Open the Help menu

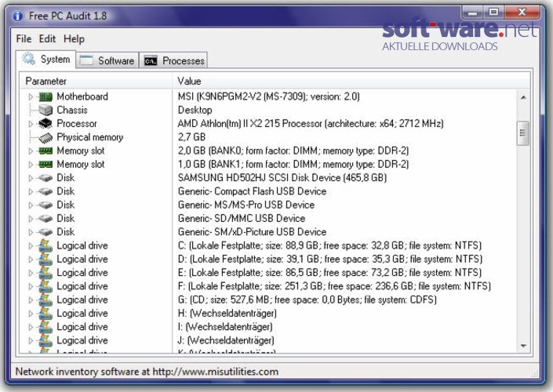coord(74,38)
